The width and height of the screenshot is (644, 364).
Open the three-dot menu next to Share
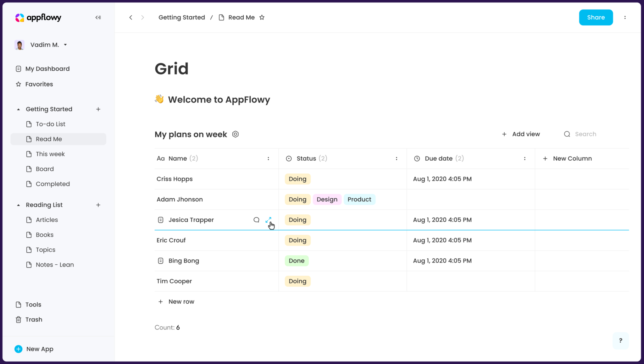(625, 18)
